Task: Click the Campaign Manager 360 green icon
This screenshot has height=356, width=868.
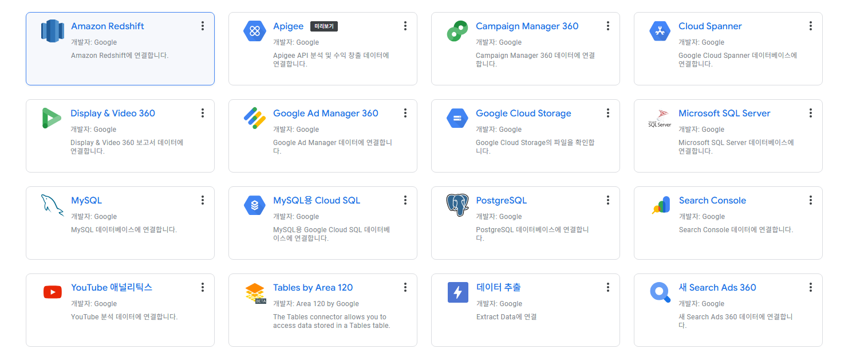Action: [457, 30]
